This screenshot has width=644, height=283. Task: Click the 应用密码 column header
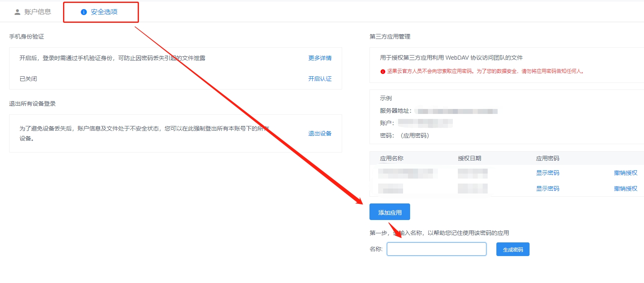click(x=547, y=158)
